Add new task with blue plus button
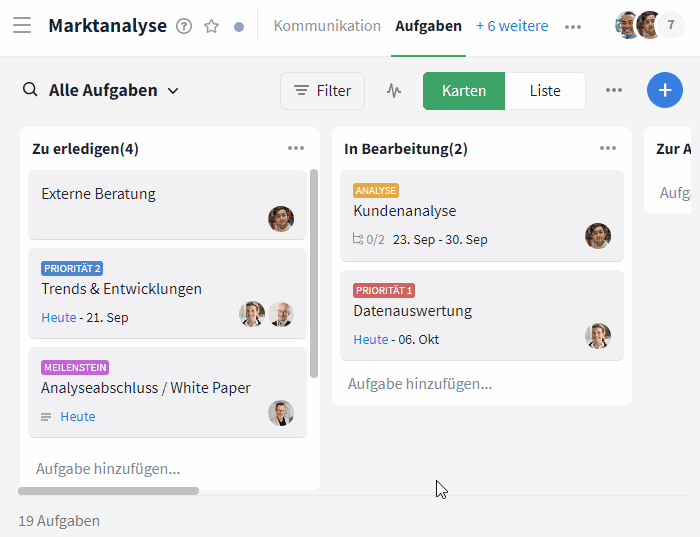 tap(665, 90)
